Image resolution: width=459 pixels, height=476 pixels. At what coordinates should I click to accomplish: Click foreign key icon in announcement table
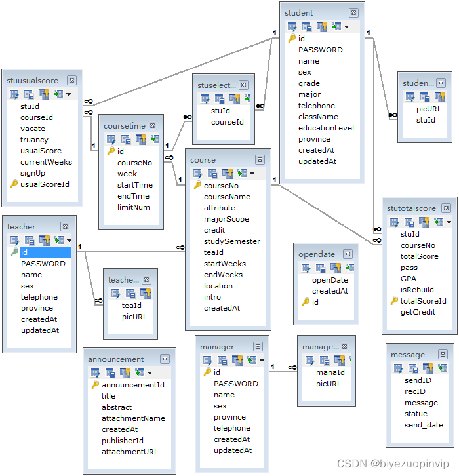tap(125, 373)
